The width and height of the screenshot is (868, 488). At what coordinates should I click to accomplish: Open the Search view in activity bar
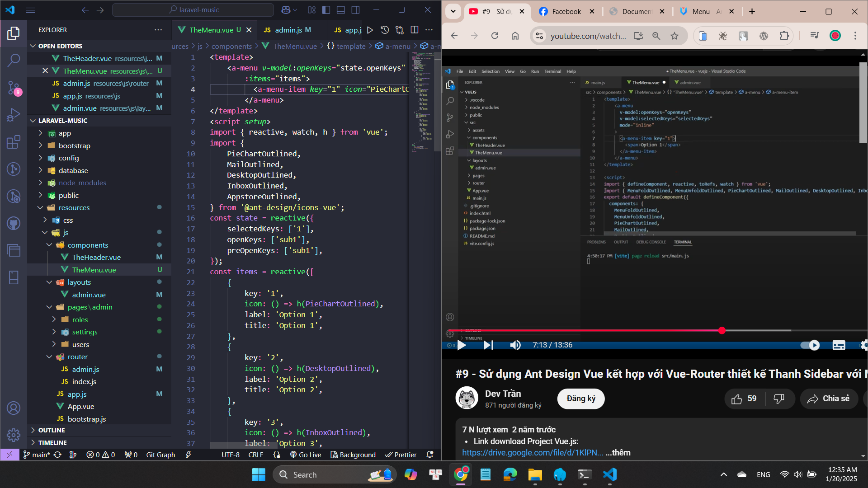click(14, 60)
